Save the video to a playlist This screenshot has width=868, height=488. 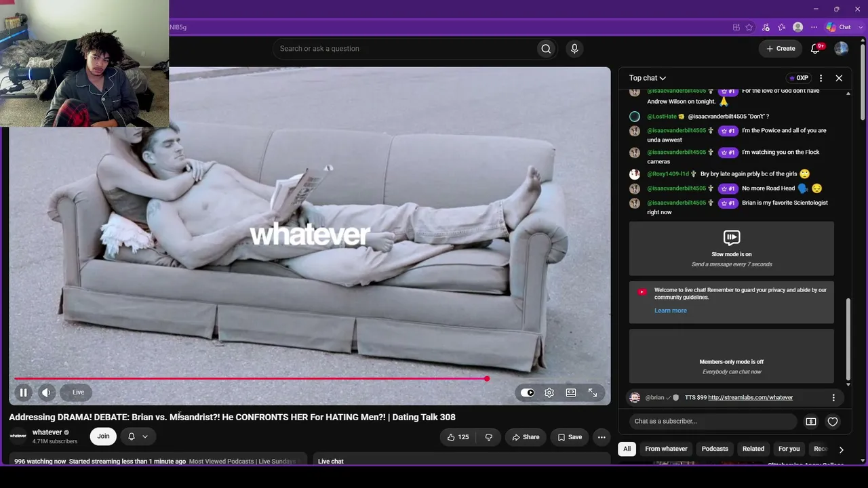[570, 437]
